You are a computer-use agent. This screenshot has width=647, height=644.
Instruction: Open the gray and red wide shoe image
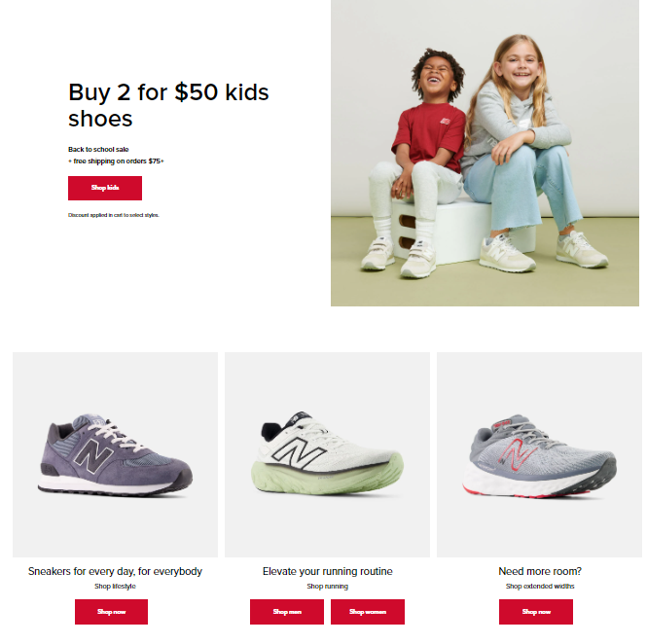click(539, 454)
